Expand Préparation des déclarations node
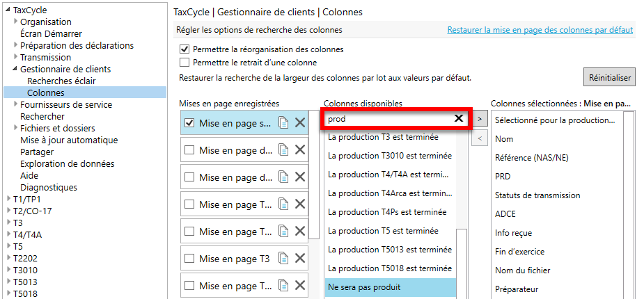This screenshot has height=299, width=644. click(x=15, y=45)
